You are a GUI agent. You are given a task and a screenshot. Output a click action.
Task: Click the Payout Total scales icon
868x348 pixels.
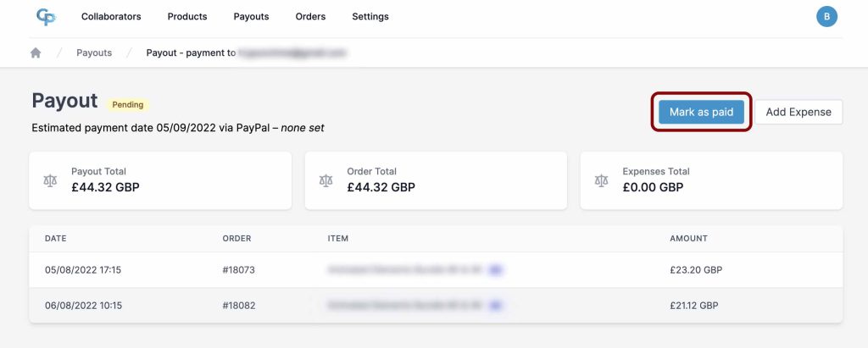pyautogui.click(x=50, y=180)
